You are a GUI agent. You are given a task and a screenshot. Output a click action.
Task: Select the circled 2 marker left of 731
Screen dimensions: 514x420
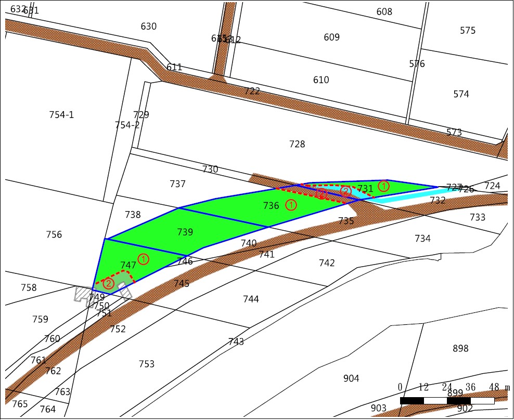[346, 191]
